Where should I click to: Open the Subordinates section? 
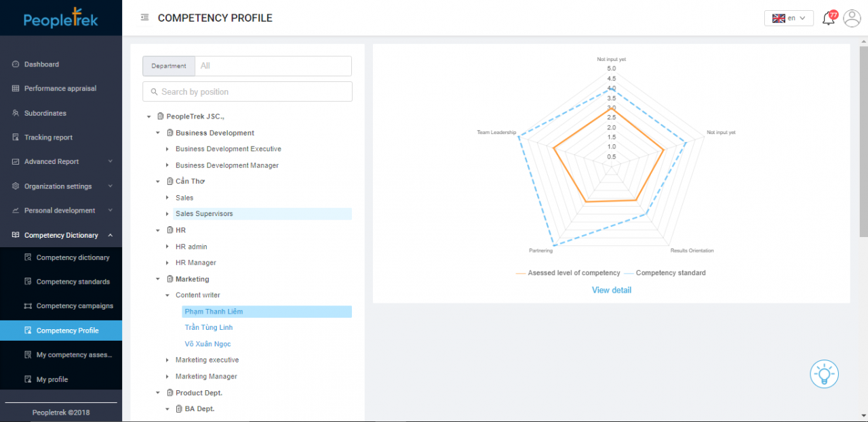(46, 113)
